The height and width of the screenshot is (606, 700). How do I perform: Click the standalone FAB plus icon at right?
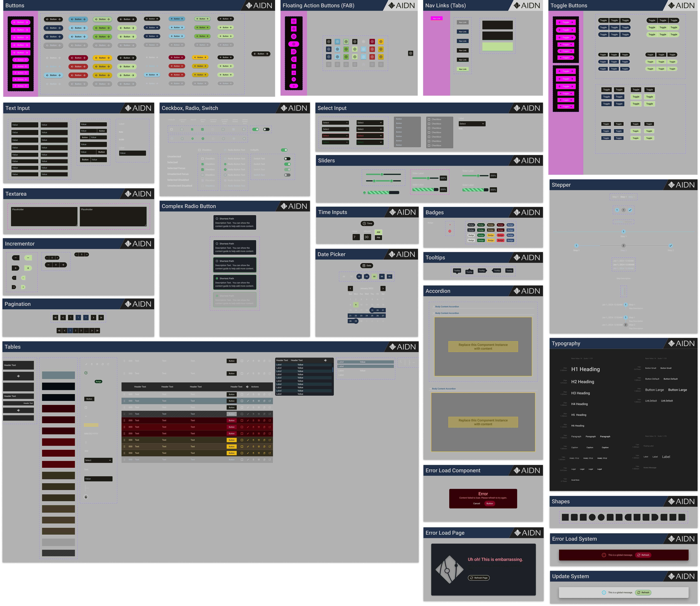410,53
